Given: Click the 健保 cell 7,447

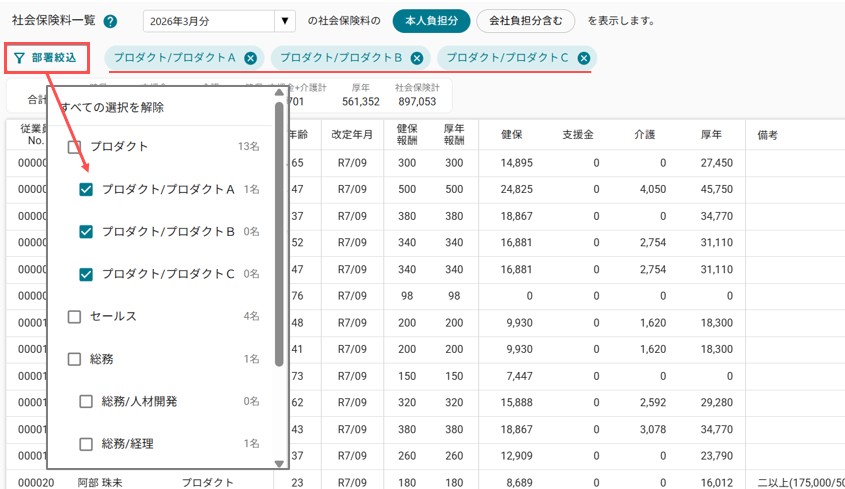Looking at the screenshot, I should [520, 376].
